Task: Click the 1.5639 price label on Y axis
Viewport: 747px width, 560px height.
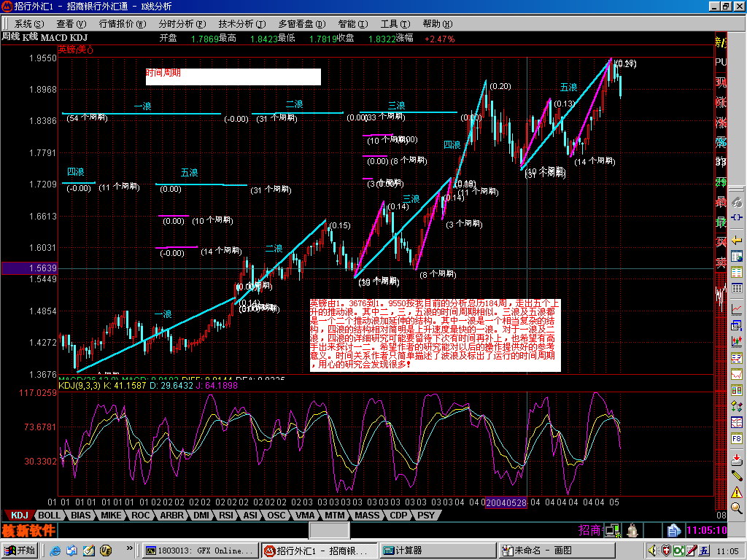Action: [x=29, y=268]
